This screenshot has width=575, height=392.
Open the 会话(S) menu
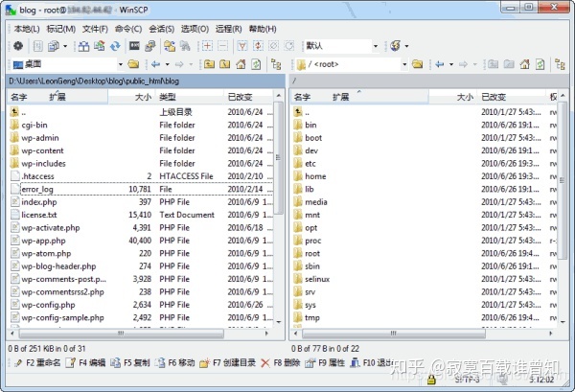pyautogui.click(x=161, y=29)
